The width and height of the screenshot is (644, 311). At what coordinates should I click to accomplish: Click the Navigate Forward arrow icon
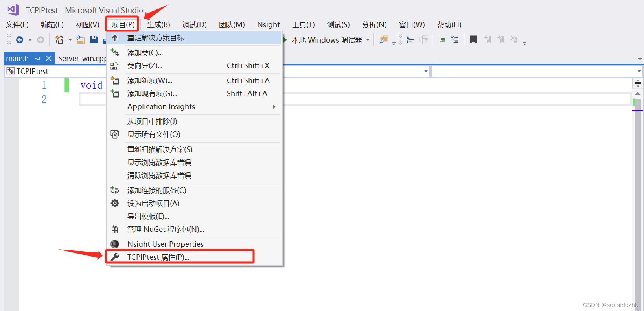(x=40, y=40)
